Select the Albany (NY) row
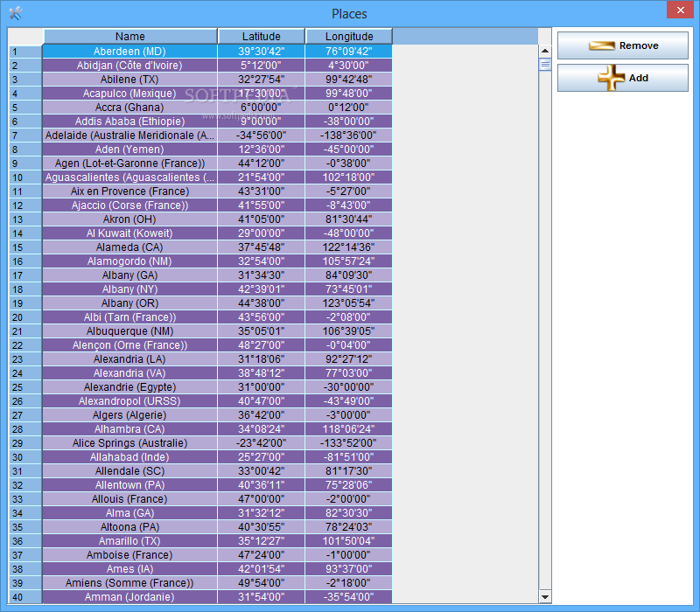The height and width of the screenshot is (612, 700). 129,289
